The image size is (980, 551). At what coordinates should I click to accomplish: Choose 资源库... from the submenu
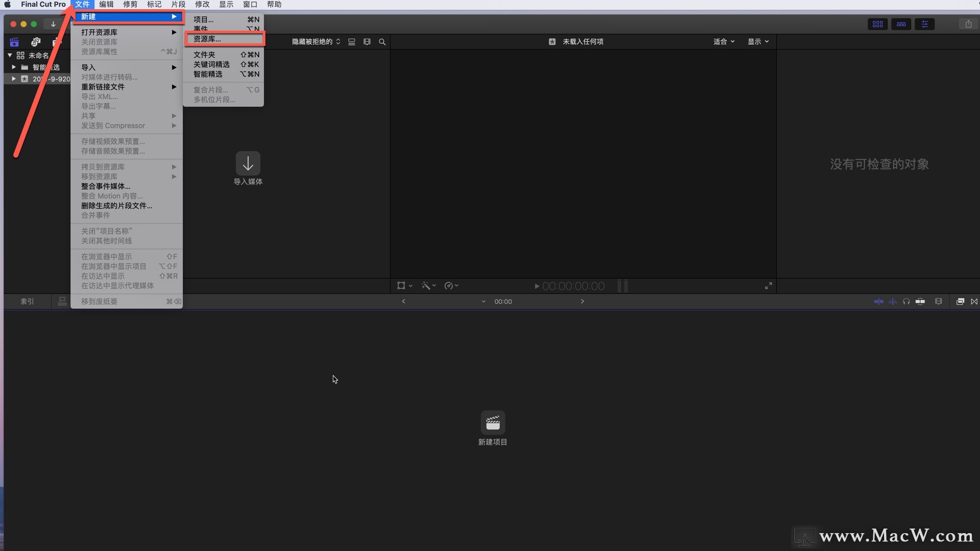(x=207, y=39)
